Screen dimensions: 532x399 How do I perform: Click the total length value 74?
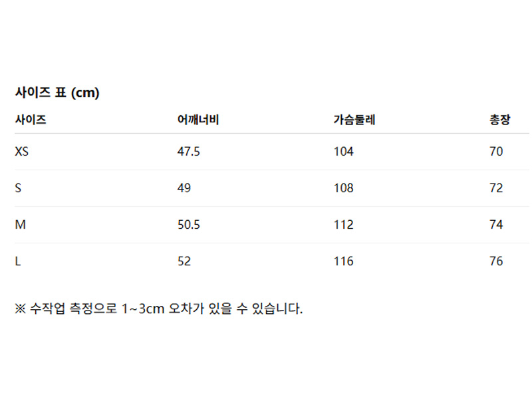[x=496, y=225]
